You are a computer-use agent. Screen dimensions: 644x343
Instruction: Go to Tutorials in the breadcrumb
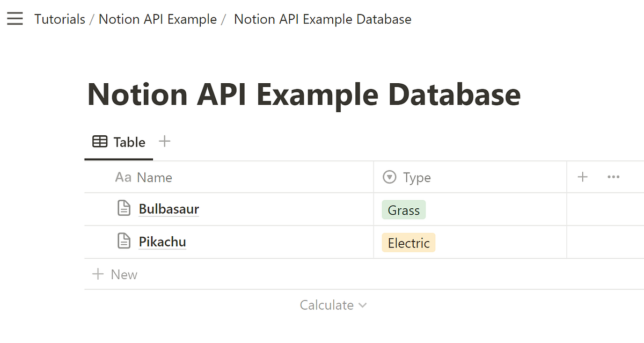(x=60, y=19)
